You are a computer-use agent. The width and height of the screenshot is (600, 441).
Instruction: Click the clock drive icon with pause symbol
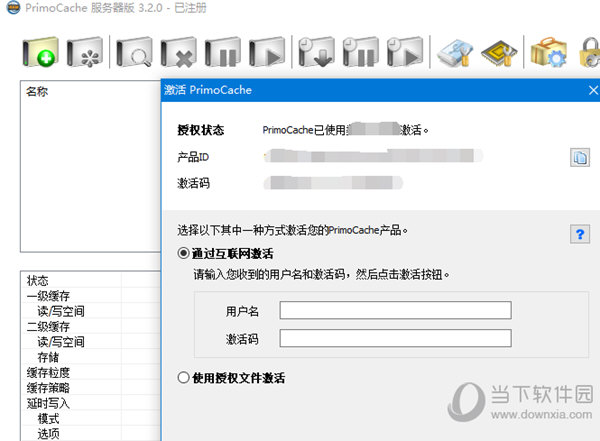coord(361,52)
